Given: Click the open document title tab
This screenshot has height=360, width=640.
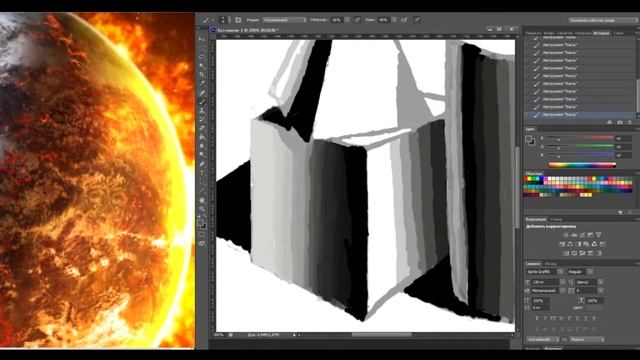Looking at the screenshot, I should click(248, 30).
